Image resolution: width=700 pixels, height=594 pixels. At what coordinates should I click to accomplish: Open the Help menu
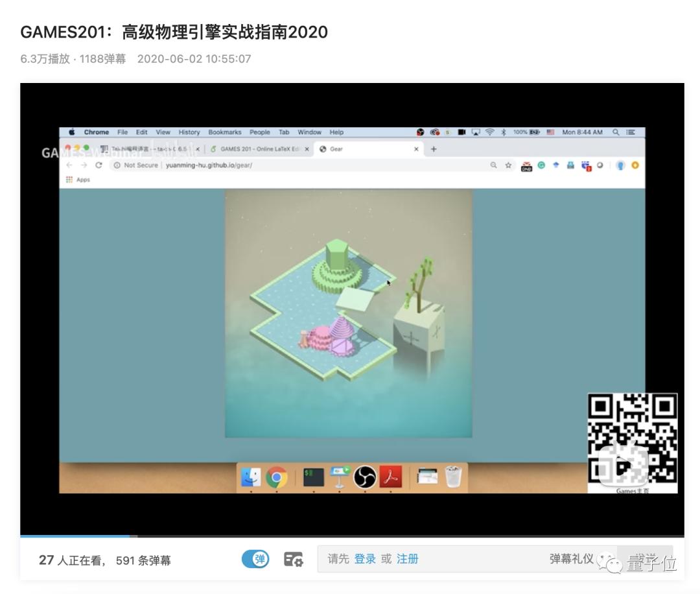336,132
